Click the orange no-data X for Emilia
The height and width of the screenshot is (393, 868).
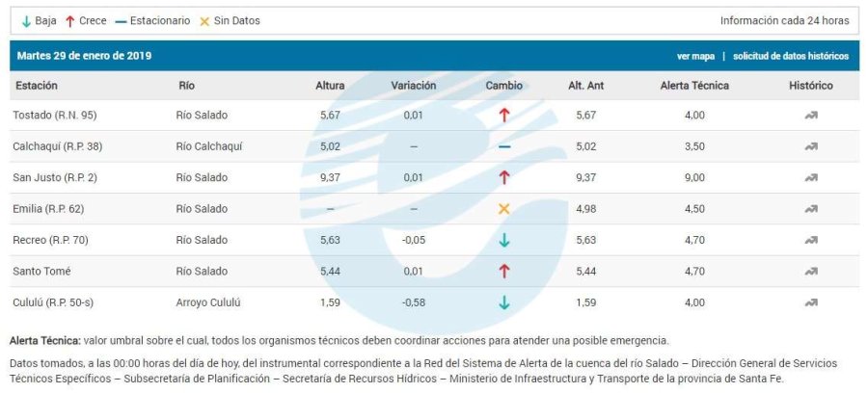click(504, 209)
